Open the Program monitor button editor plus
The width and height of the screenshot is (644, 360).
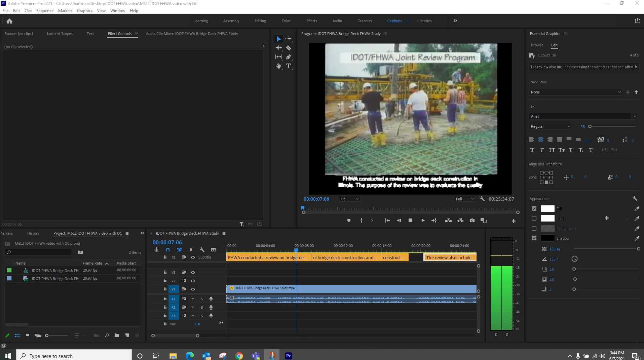pyautogui.click(x=514, y=221)
